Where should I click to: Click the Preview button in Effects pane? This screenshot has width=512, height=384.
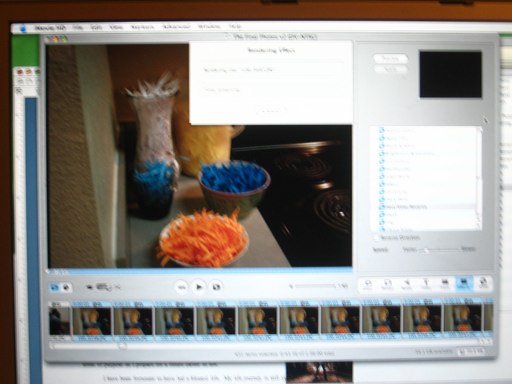click(390, 59)
